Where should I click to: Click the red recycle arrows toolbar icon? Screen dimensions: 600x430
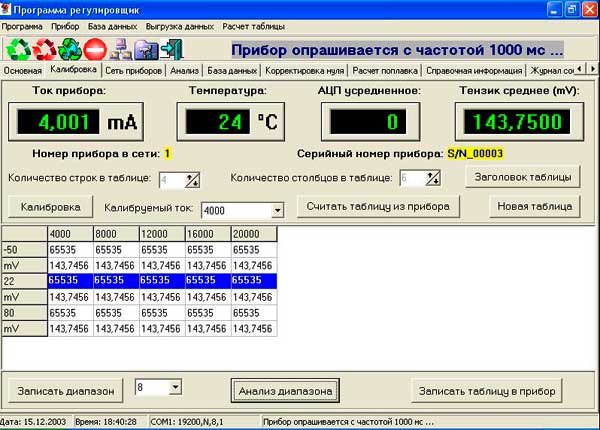click(x=43, y=48)
